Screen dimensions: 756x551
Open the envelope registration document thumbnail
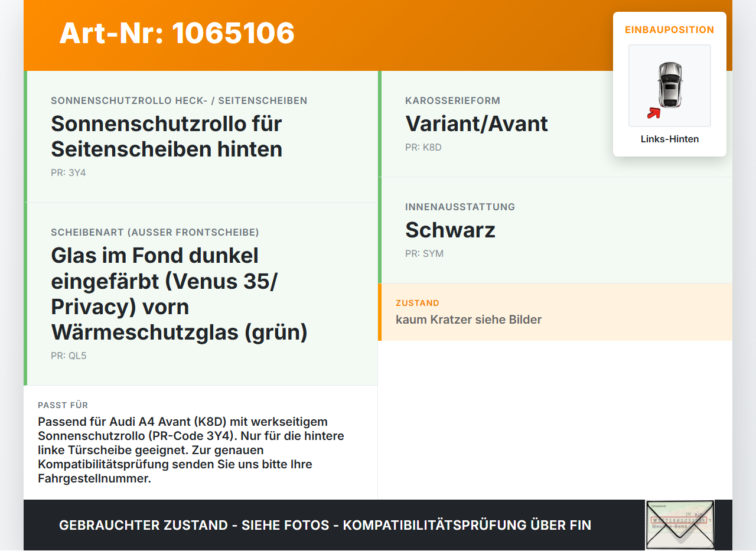680,525
